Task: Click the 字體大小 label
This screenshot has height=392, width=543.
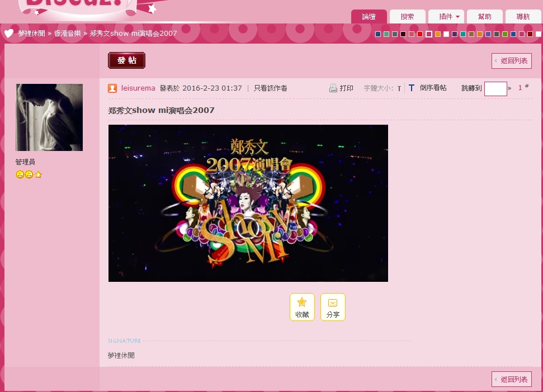Action: 378,88
